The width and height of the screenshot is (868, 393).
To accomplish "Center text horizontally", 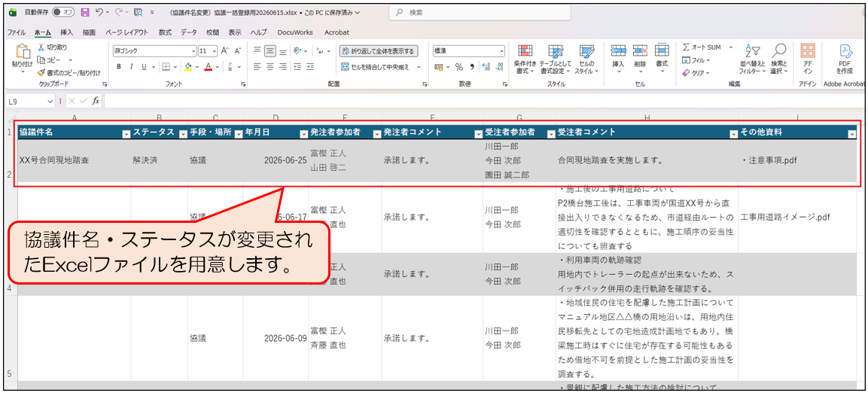I will click(270, 66).
